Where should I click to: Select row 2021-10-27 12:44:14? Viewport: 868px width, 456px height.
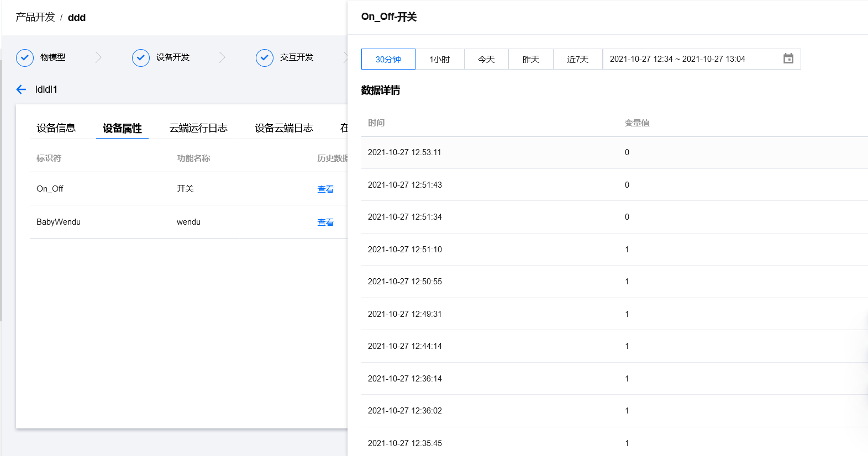[x=614, y=346]
